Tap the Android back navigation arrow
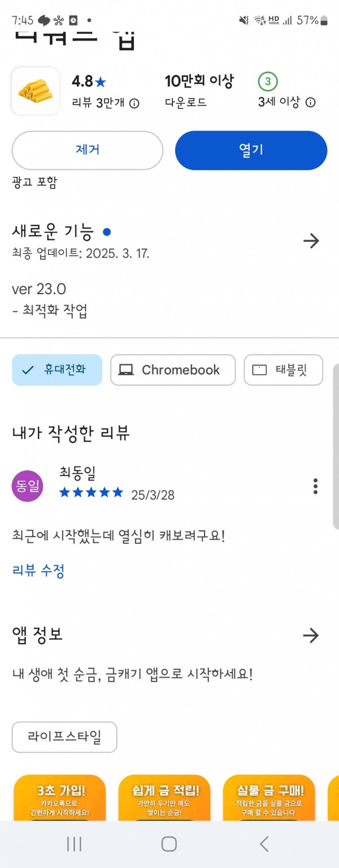 264,844
